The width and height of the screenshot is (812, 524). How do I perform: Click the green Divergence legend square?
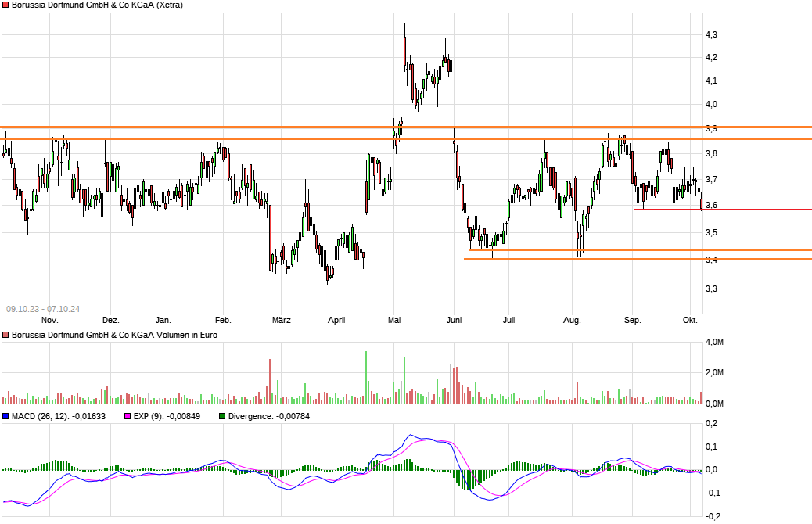(223, 416)
